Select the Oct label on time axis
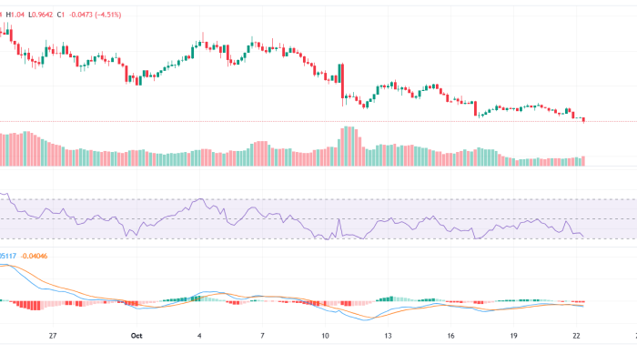Screen dimensions: 637x364 click(136, 336)
